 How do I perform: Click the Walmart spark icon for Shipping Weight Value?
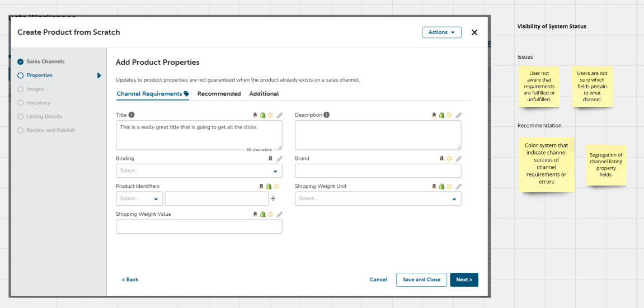point(270,214)
